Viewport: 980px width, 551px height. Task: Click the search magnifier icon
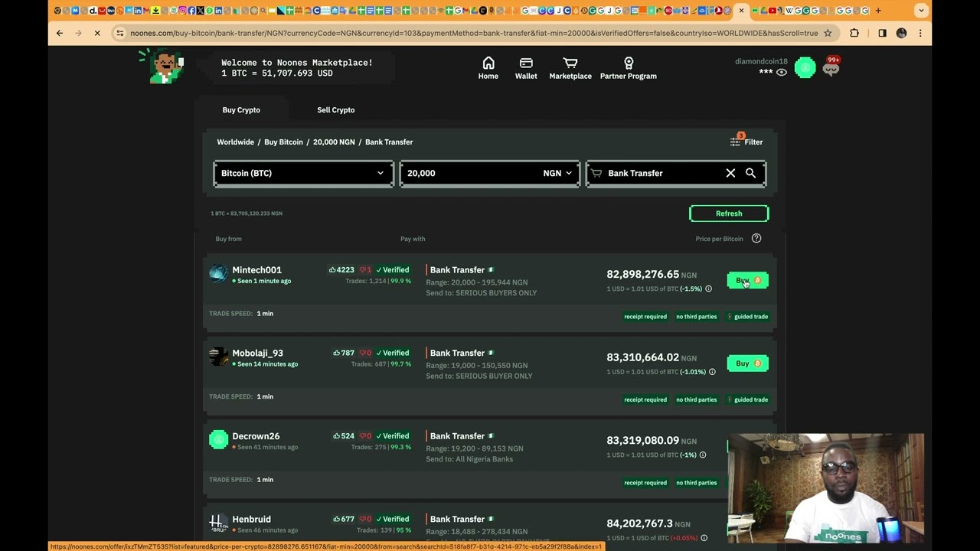[x=750, y=173]
